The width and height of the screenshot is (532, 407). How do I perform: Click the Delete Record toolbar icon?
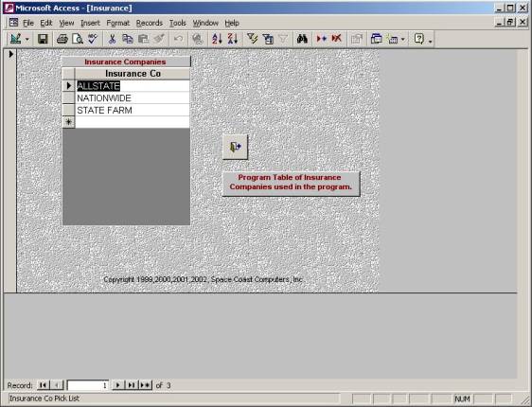(337, 39)
